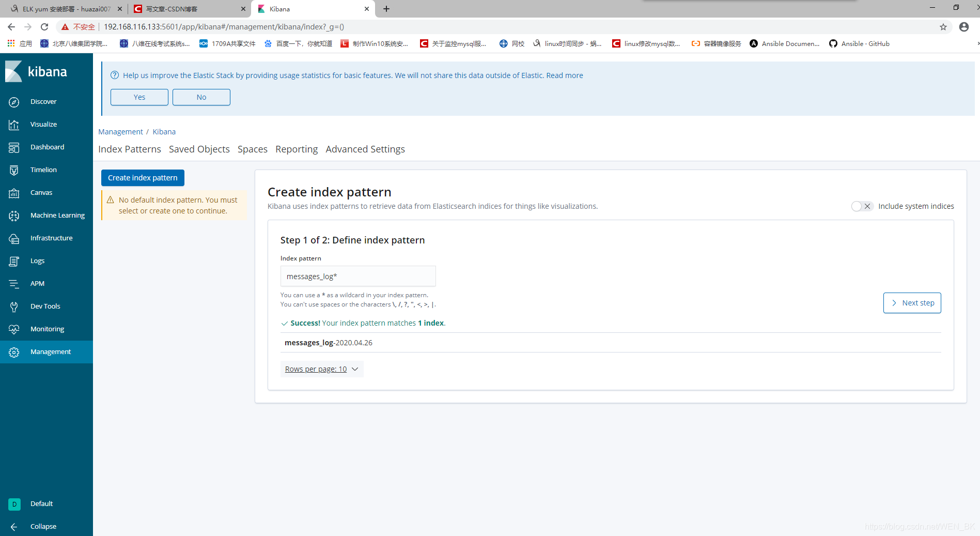Open the Chrome apps grid bookmark
Viewport: 980px width, 536px height.
[x=20, y=44]
